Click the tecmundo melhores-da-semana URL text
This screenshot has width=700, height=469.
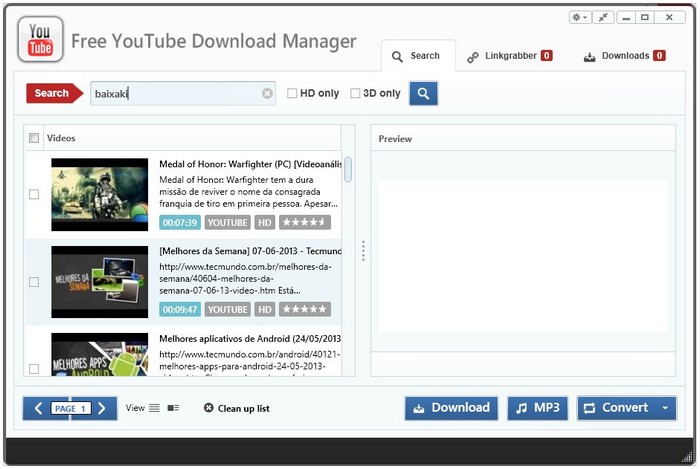coord(246,279)
